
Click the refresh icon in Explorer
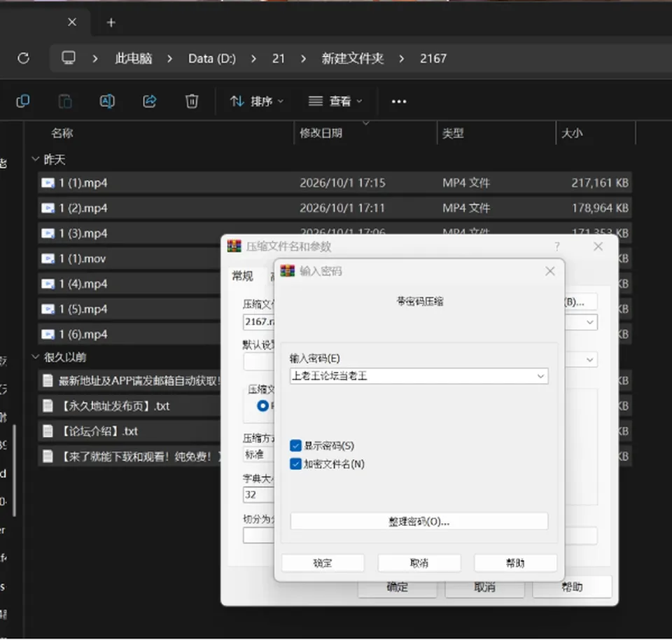24,58
